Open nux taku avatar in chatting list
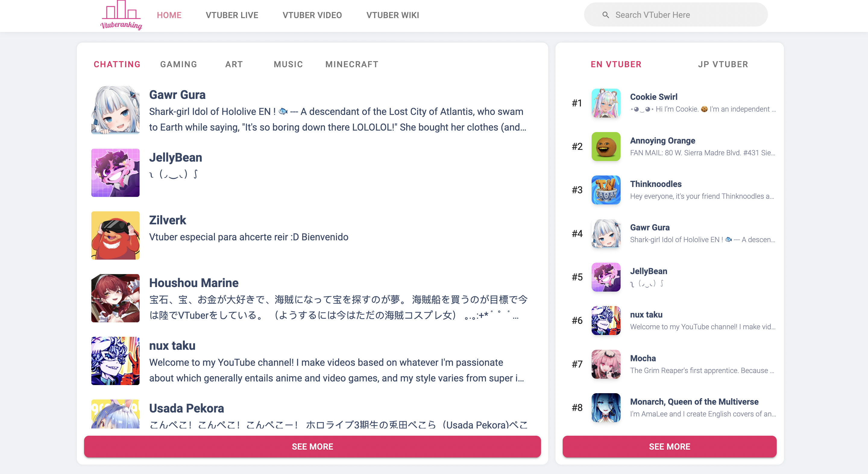This screenshot has width=868, height=474. (x=115, y=361)
